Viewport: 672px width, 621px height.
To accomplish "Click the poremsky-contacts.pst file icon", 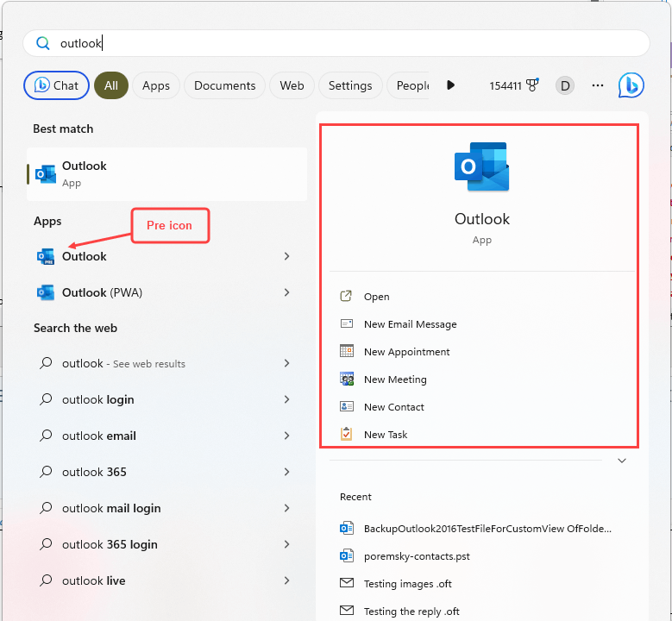I will [346, 555].
